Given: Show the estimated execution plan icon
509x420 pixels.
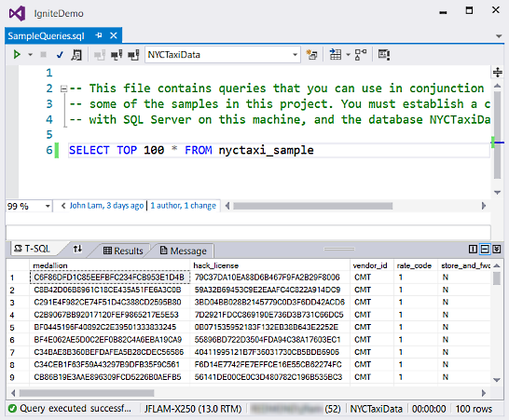Looking at the screenshot, I should 76,55.
